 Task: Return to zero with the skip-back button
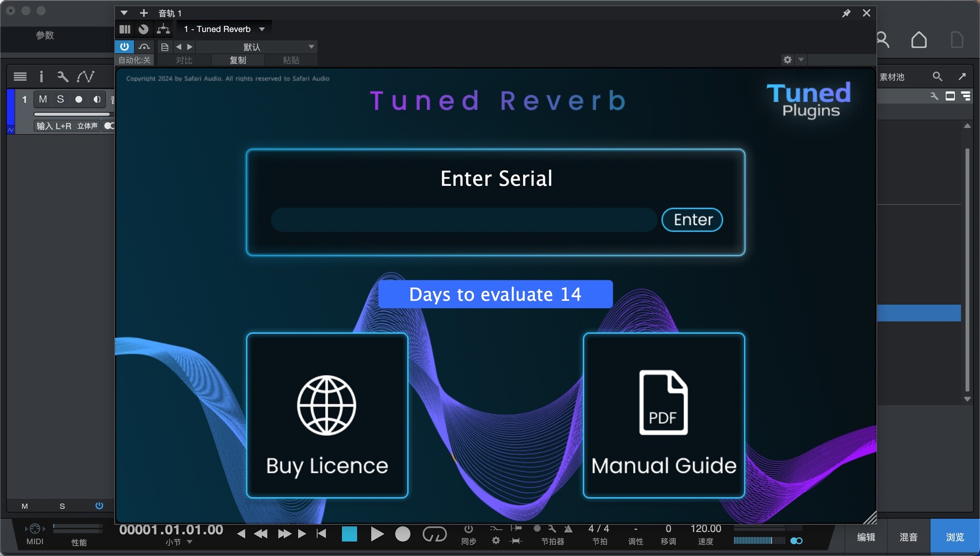point(322,534)
